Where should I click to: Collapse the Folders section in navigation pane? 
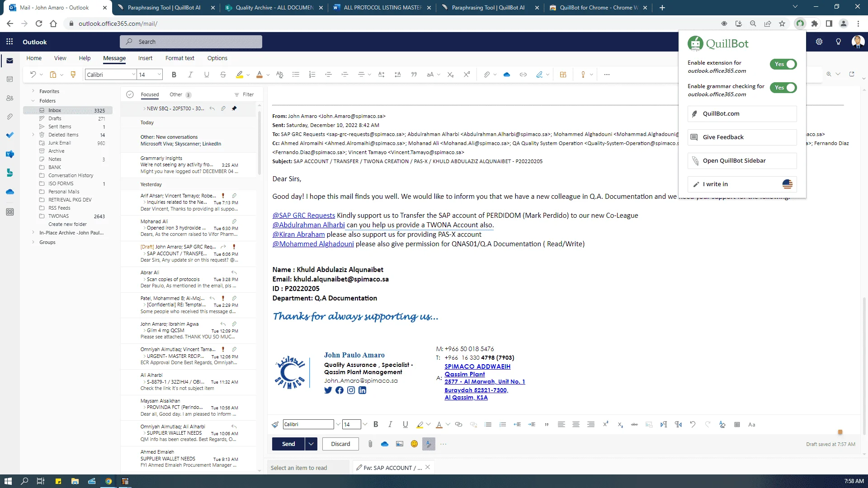point(33,101)
